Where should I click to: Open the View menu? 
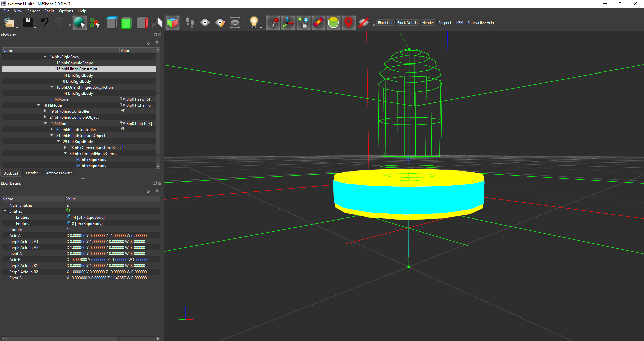(x=18, y=11)
